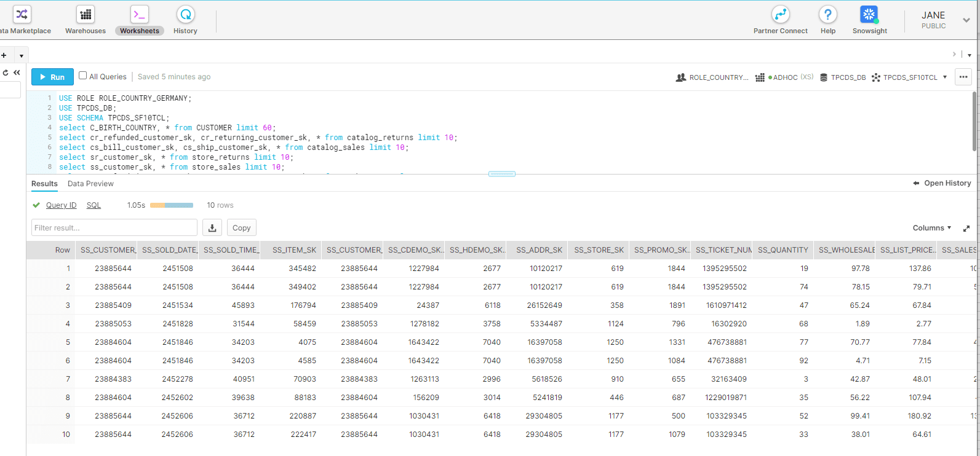Open the Warehouses page
This screenshot has height=456, width=980.
(86, 21)
